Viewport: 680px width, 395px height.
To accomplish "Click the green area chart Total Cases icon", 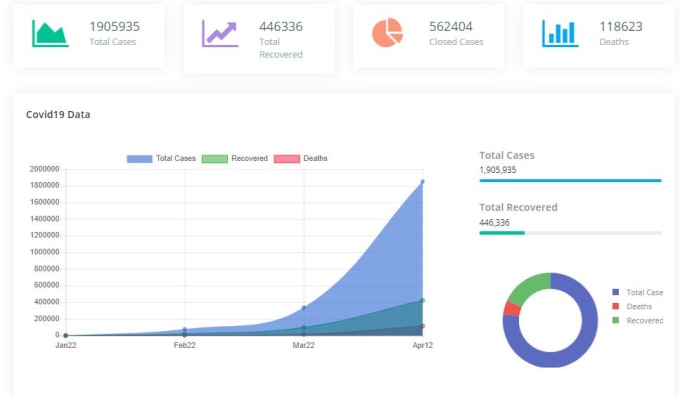I will click(x=50, y=33).
